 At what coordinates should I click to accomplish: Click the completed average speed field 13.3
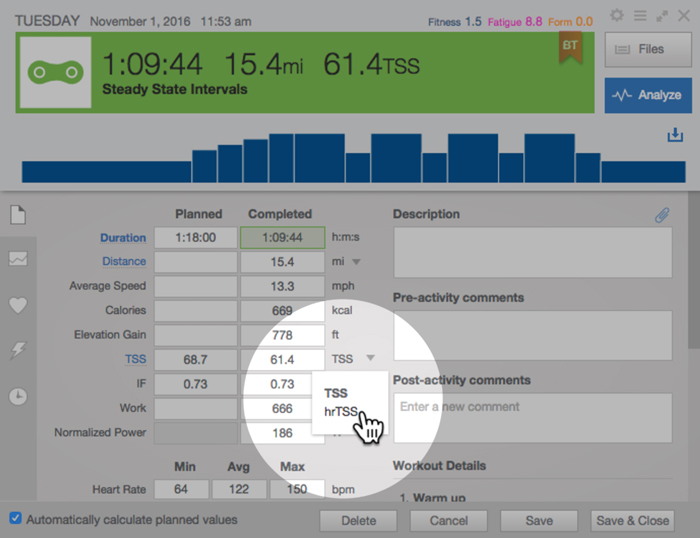click(x=282, y=286)
